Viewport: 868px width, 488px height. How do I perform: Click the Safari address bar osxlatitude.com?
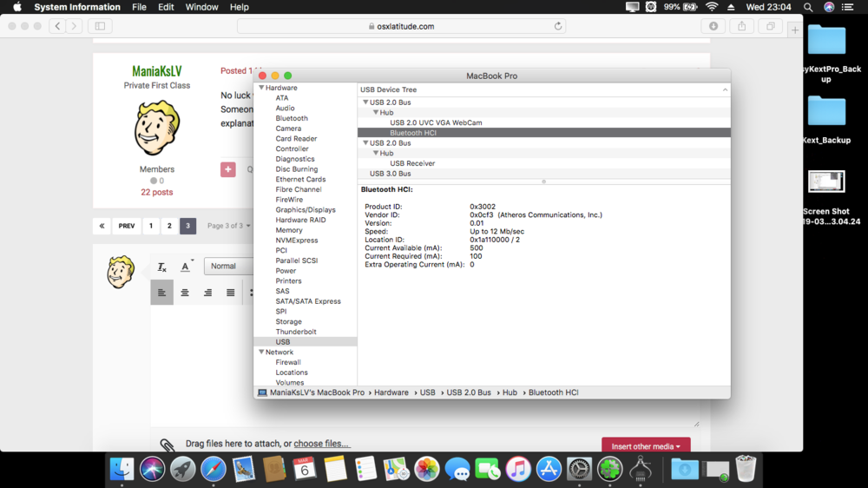401,26
